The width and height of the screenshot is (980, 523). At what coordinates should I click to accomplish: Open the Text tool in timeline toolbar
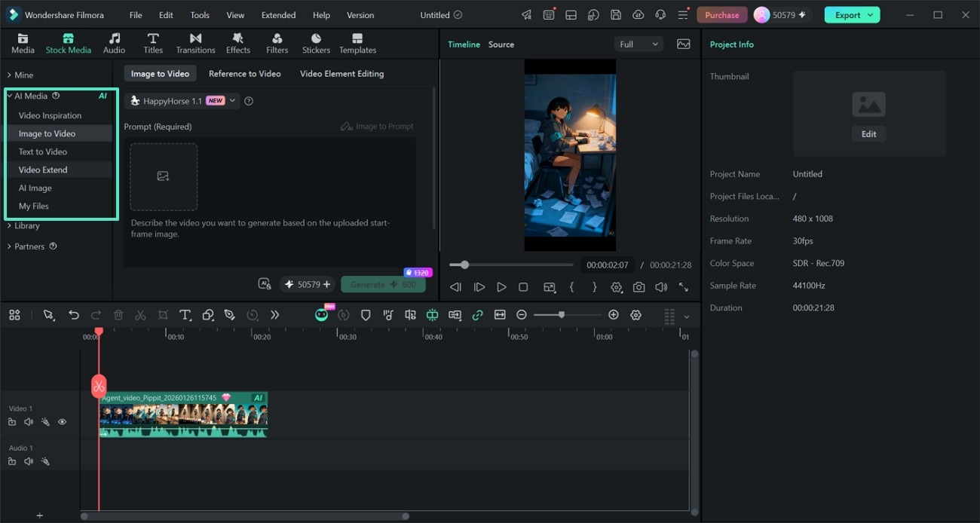[185, 315]
